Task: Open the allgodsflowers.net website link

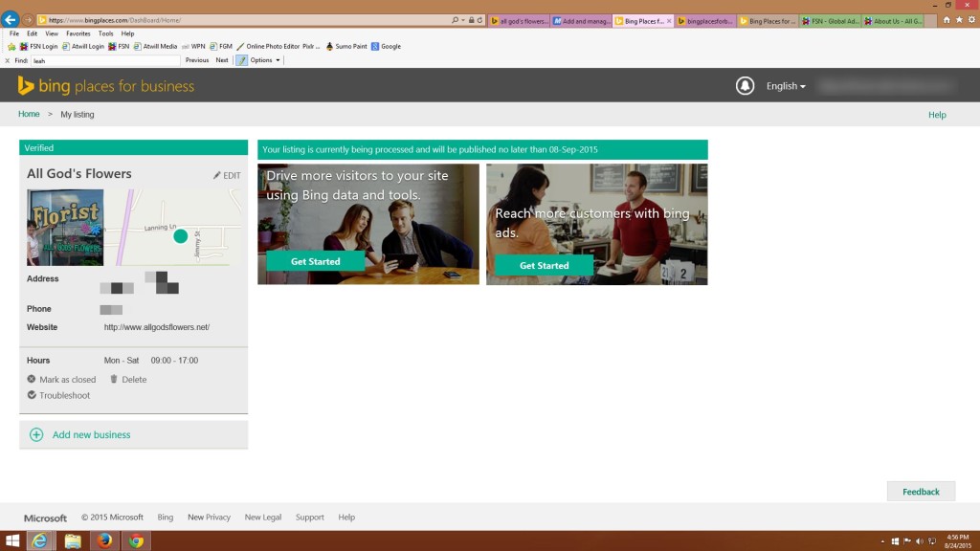Action: [157, 327]
